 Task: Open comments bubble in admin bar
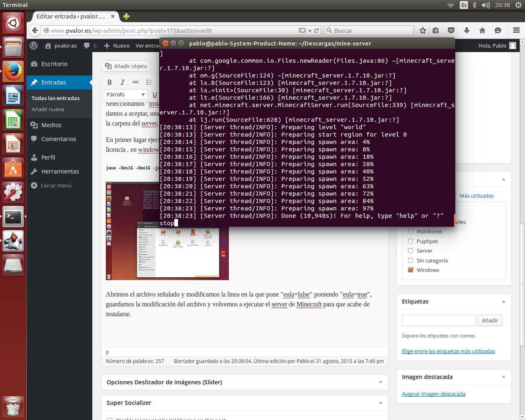90,46
